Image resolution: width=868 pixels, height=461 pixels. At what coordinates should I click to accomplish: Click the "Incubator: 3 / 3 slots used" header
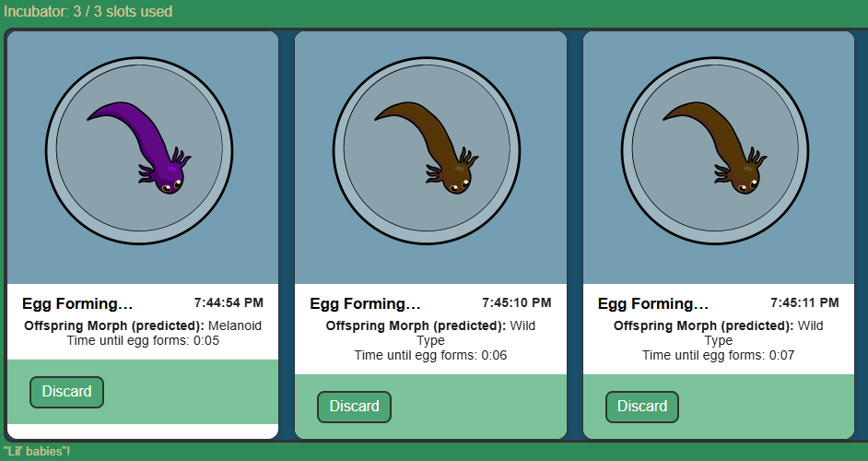[x=88, y=12]
